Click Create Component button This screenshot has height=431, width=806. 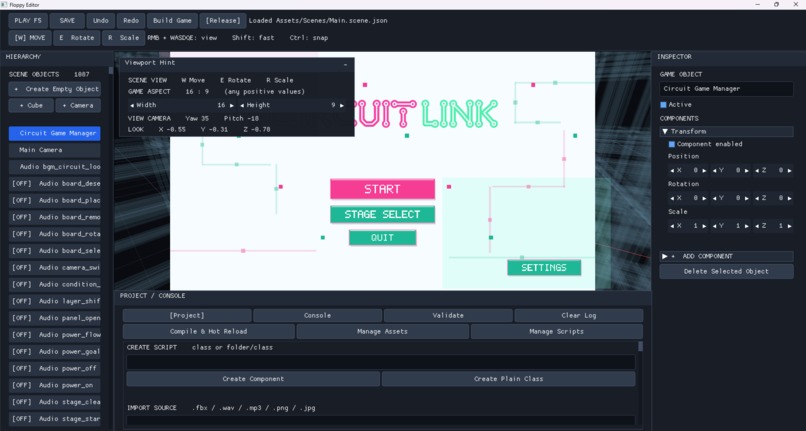(253, 379)
